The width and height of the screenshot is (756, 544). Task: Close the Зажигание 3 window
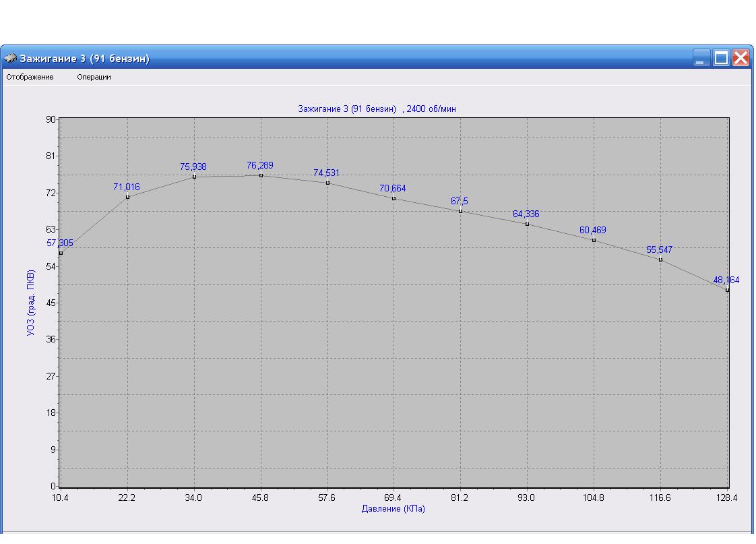tap(741, 58)
